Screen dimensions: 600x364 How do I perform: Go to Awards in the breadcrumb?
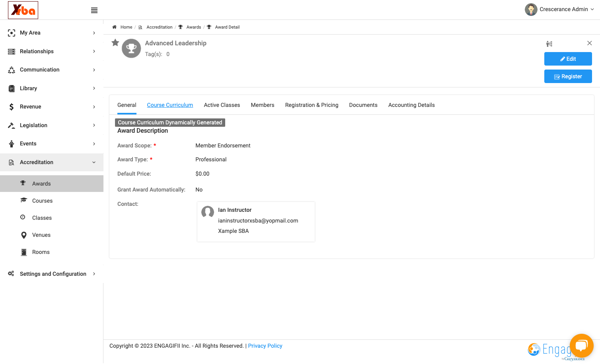(194, 27)
